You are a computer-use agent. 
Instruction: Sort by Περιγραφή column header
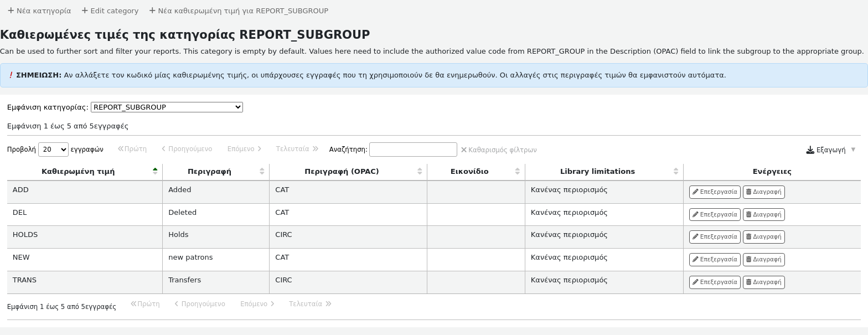pyautogui.click(x=209, y=172)
